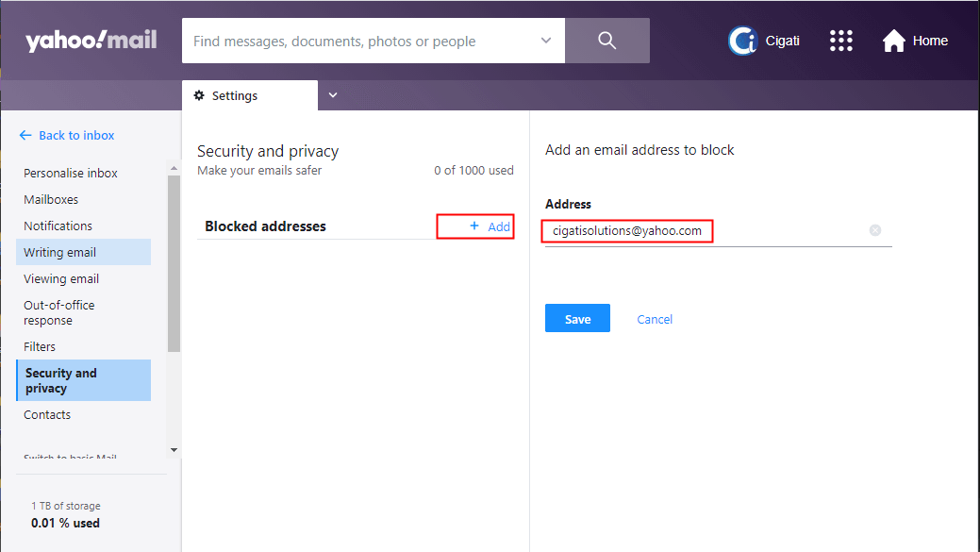This screenshot has width=980, height=552.
Task: Clear the address field with X icon
Action: coord(875,230)
